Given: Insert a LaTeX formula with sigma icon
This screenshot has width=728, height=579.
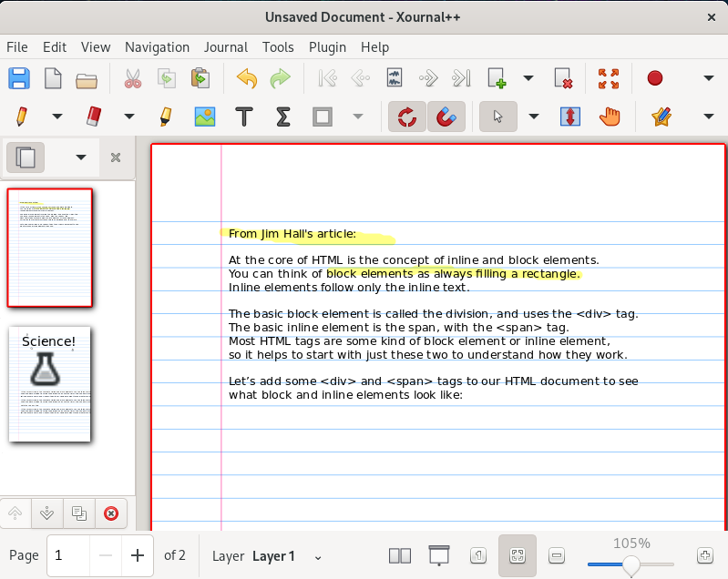Looking at the screenshot, I should [x=282, y=117].
